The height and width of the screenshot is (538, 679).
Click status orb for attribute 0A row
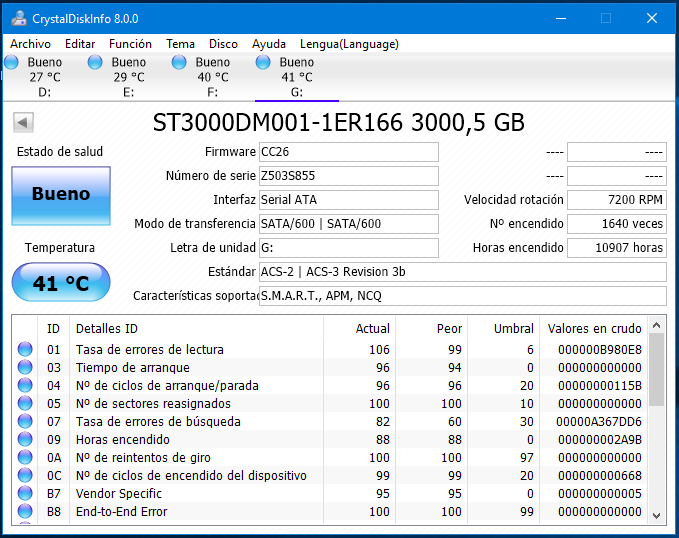coord(25,457)
